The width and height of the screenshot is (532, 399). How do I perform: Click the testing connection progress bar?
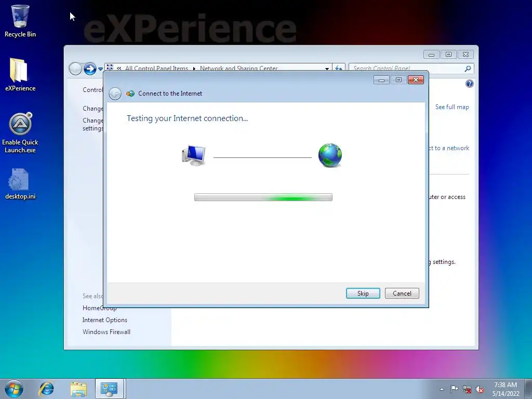(263, 197)
